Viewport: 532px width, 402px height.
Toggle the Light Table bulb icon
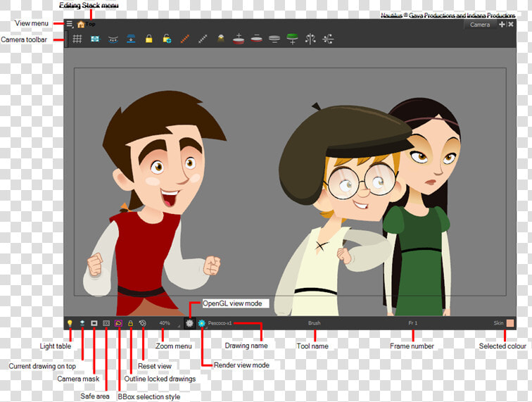click(x=70, y=323)
